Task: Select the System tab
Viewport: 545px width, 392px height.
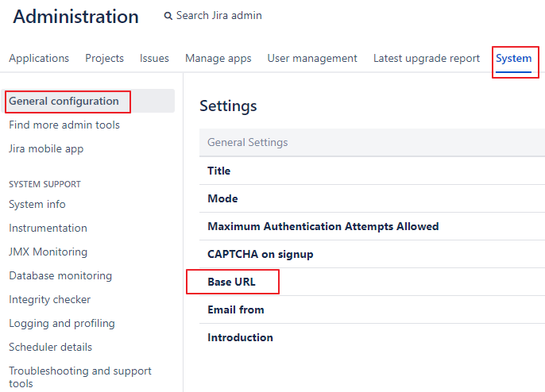Action: [513, 58]
